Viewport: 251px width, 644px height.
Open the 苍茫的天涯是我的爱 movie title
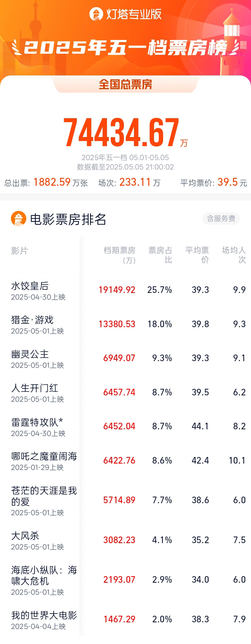(x=44, y=496)
